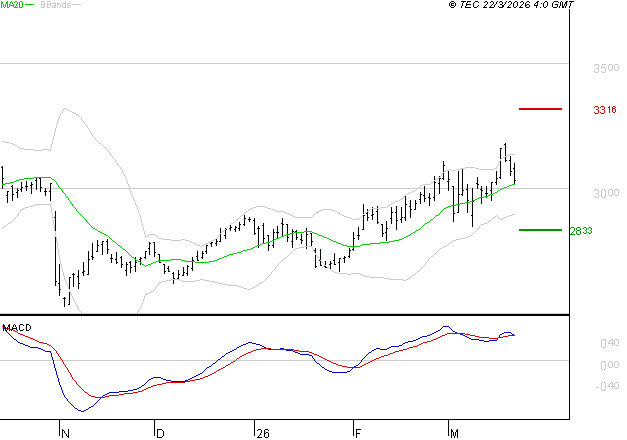The height and width of the screenshot is (440, 627).
Task: Click the 26 year marker
Action: tap(263, 434)
